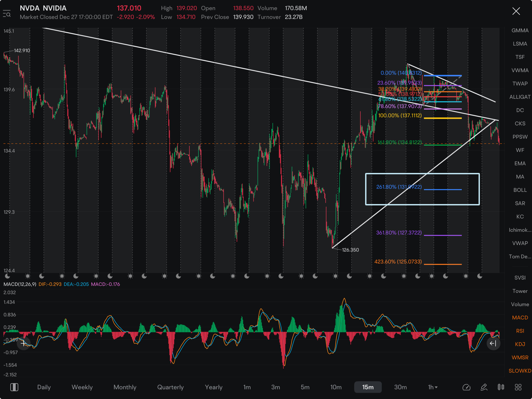Image resolution: width=532 pixels, height=399 pixels.
Task: Enable the CKS indicator
Action: tap(520, 123)
